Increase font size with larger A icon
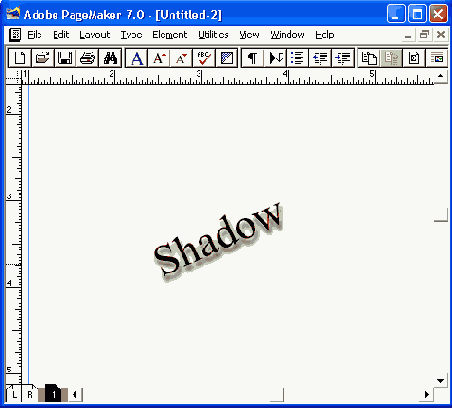 (159, 58)
